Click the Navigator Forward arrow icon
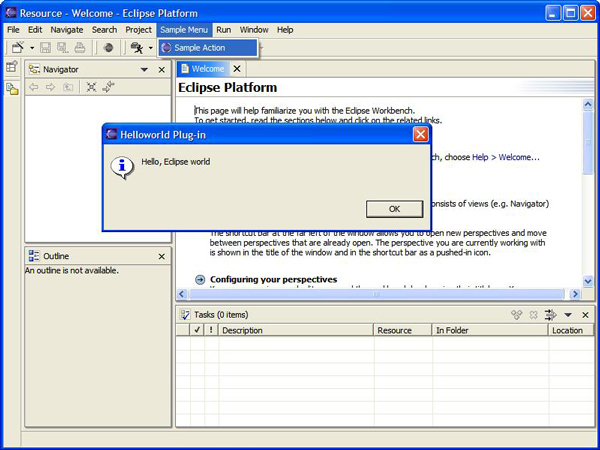 tap(51, 87)
